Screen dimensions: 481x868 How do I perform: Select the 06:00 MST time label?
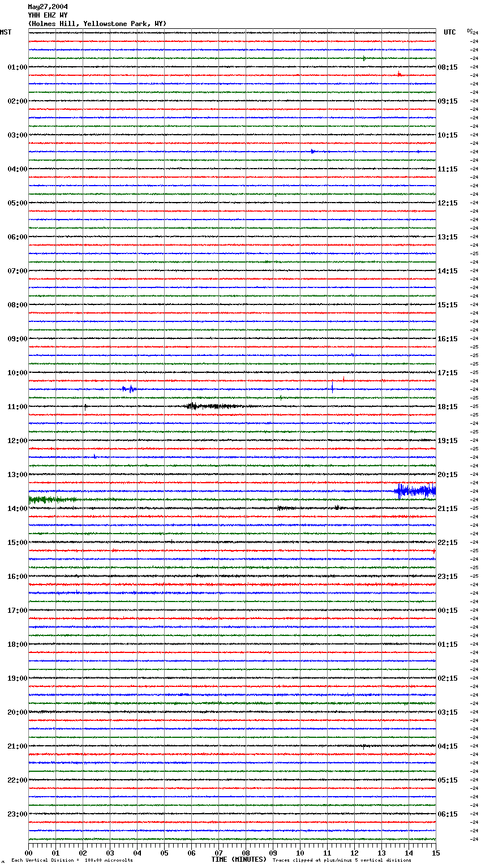pyautogui.click(x=18, y=237)
